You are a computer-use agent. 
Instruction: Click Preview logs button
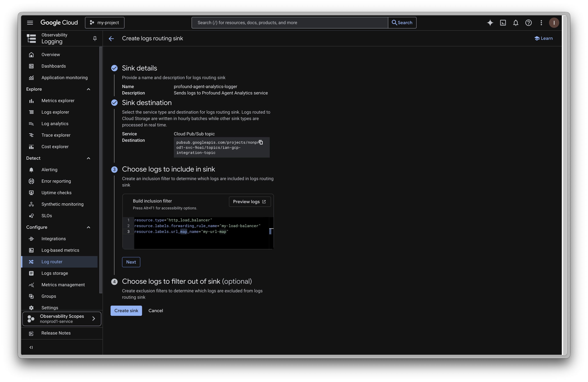pos(250,202)
